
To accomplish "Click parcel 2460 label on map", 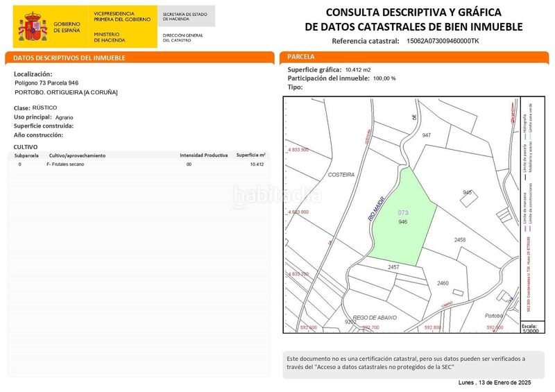I will click(x=443, y=283).
